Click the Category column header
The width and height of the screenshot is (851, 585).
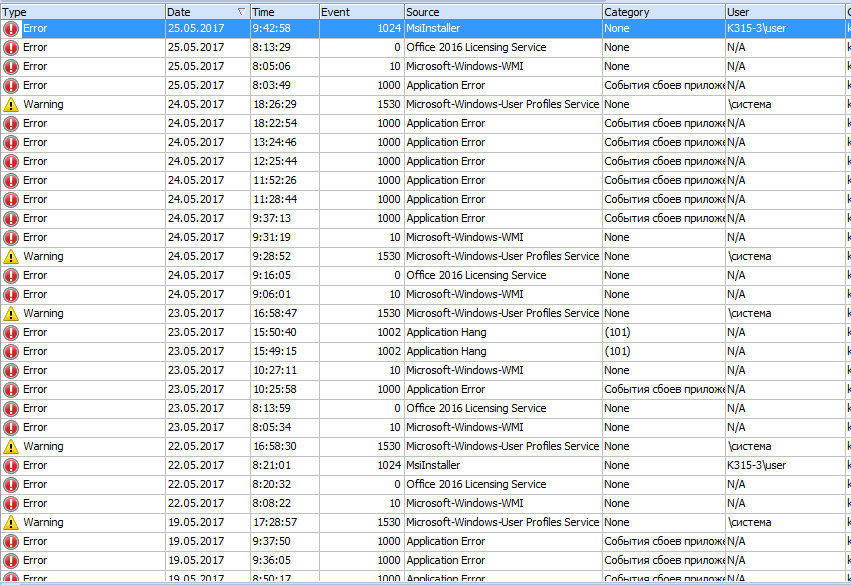click(660, 11)
